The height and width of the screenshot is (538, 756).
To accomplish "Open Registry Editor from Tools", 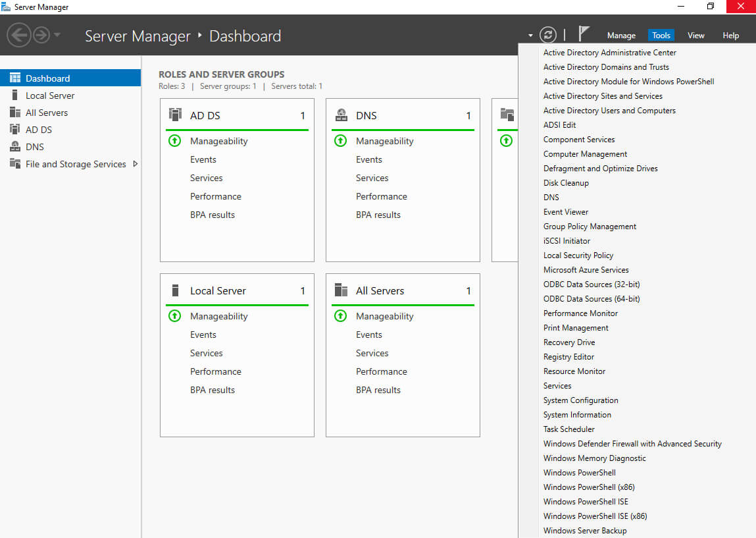I will [568, 356].
